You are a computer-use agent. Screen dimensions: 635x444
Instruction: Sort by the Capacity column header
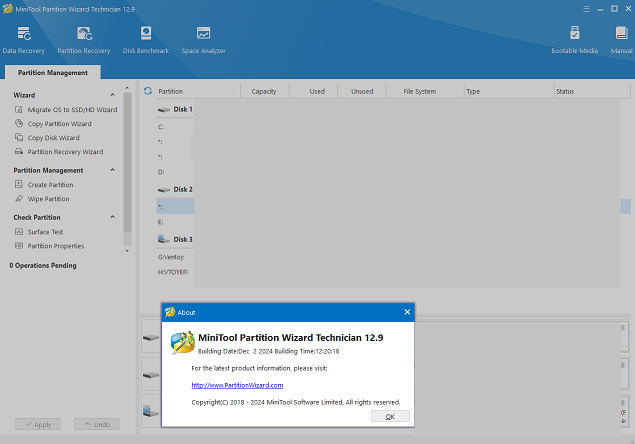coord(264,91)
